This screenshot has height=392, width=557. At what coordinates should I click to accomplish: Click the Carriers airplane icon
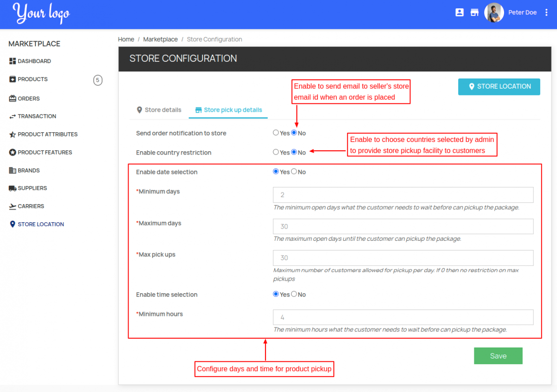pos(13,206)
